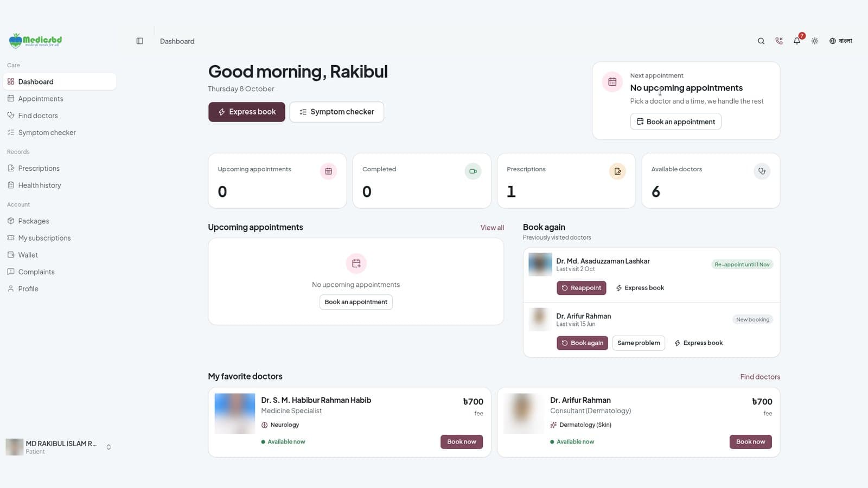The image size is (868, 488).
Task: Collapse the sidebar with the panel icon
Action: pos(139,41)
